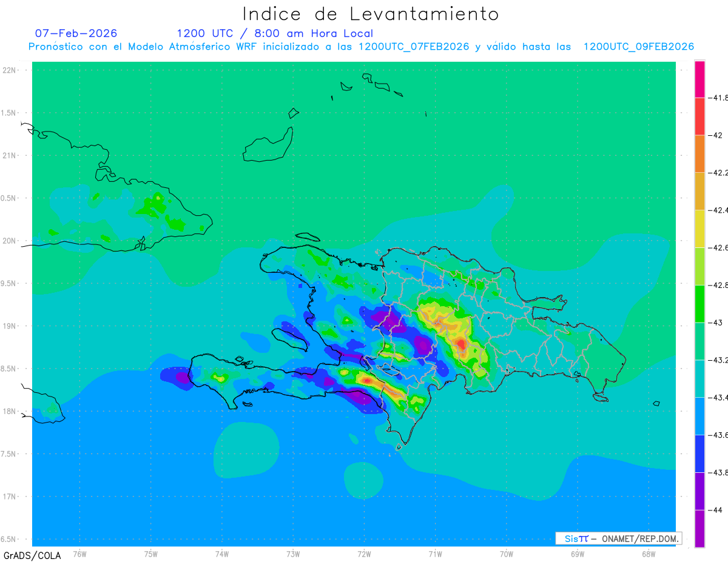
Task: Click the "70W" longitude label
Action: tap(507, 554)
